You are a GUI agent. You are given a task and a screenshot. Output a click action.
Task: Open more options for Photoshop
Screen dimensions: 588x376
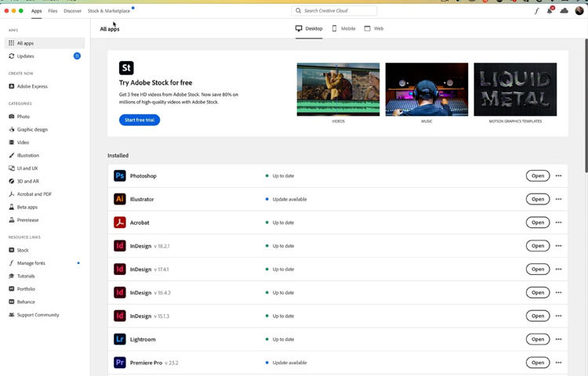click(x=559, y=175)
